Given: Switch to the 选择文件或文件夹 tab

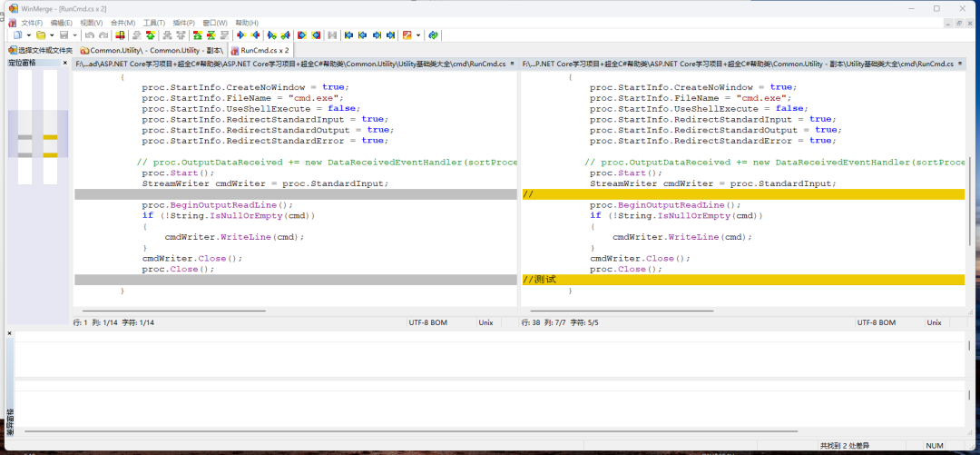Looking at the screenshot, I should tap(40, 51).
